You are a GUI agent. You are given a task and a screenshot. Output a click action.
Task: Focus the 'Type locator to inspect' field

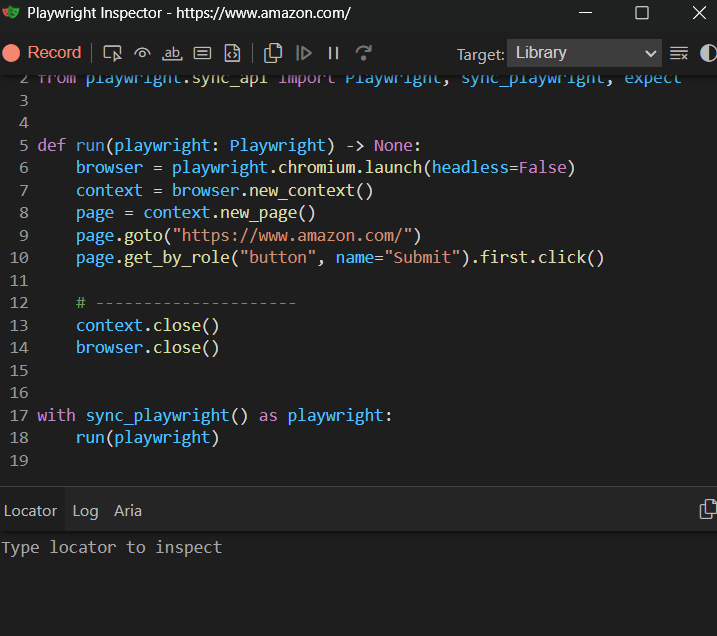[x=358, y=547]
